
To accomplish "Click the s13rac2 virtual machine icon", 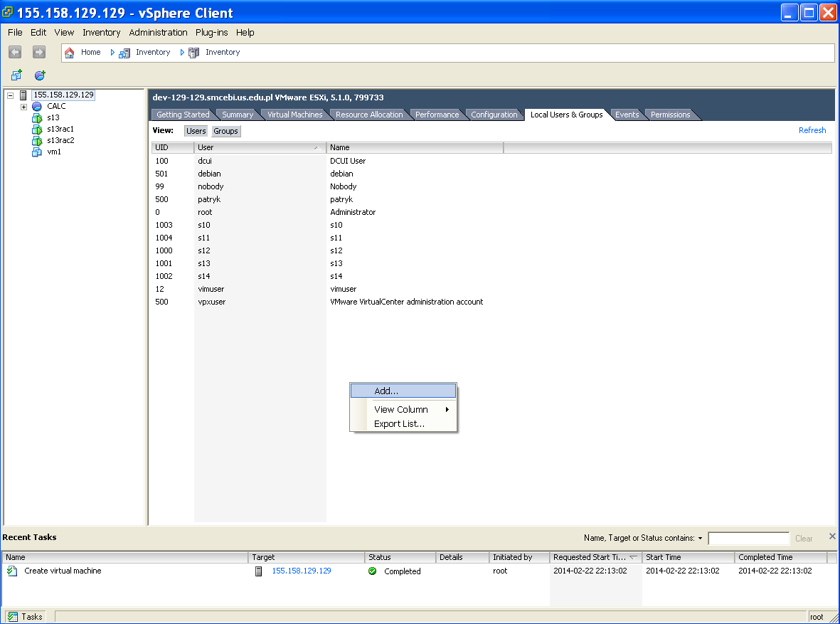I will click(37, 140).
